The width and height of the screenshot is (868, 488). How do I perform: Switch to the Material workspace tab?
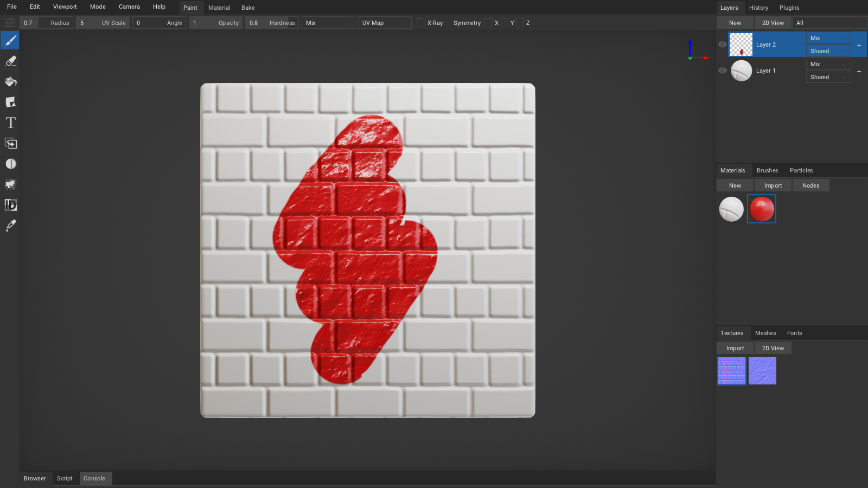point(219,8)
